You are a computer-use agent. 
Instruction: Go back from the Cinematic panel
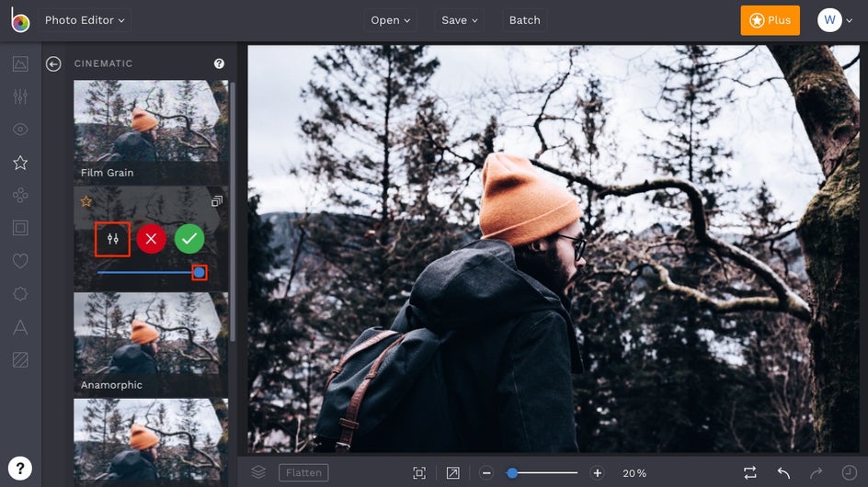click(53, 64)
